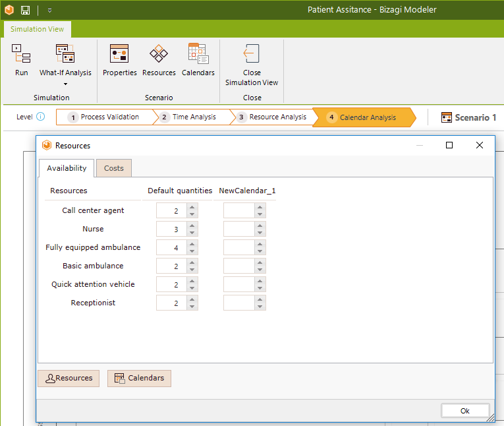The height and width of the screenshot is (426, 504).
Task: Click Quick attention vehicle default quantity field
Action: click(171, 285)
